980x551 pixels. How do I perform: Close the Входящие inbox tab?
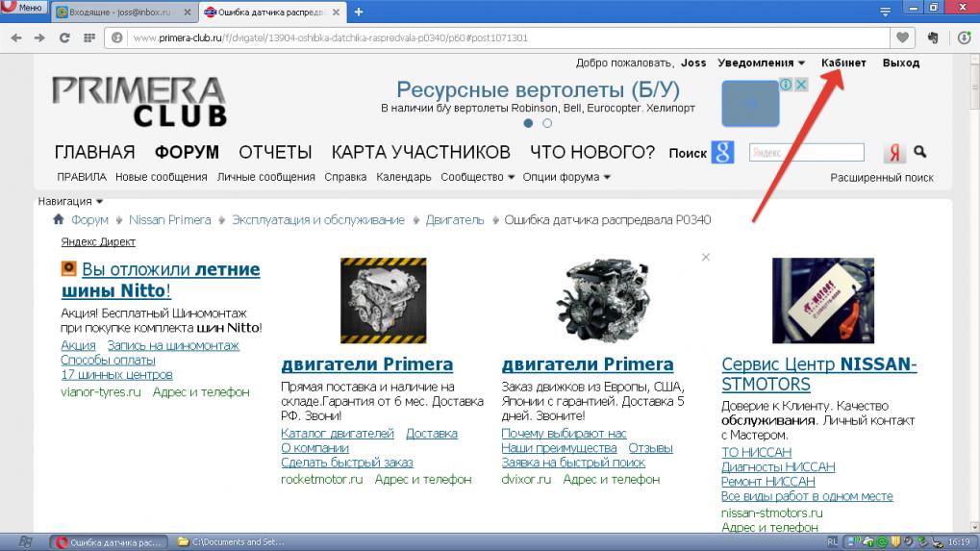click(187, 12)
